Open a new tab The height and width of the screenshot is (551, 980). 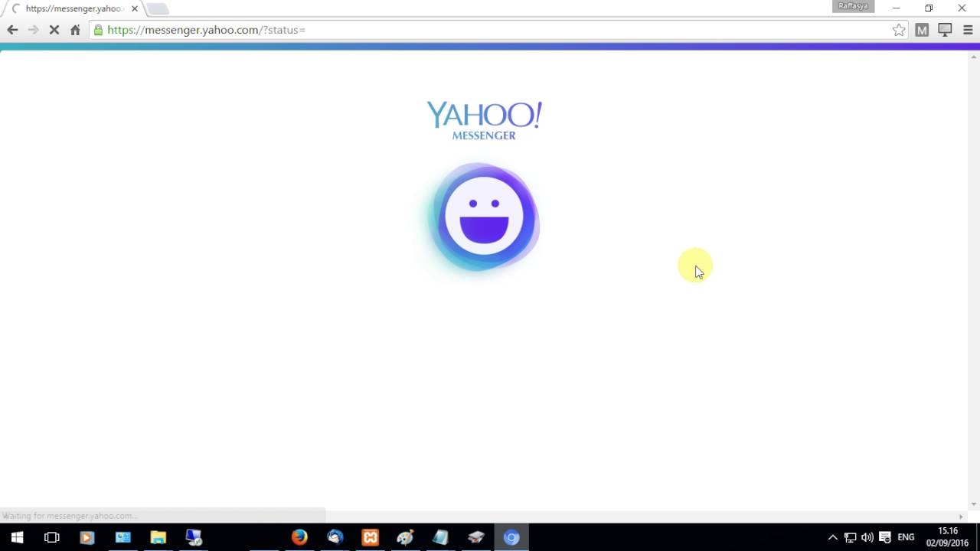click(157, 8)
